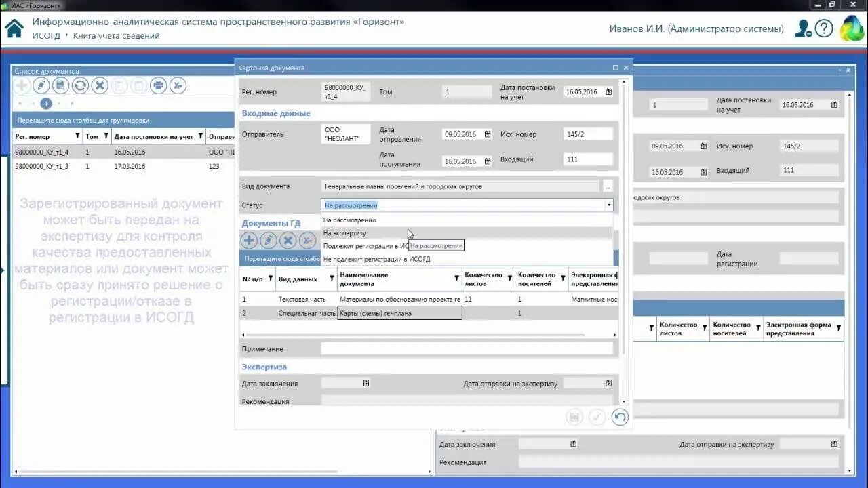Open calendar for Дата отправления

click(487, 134)
